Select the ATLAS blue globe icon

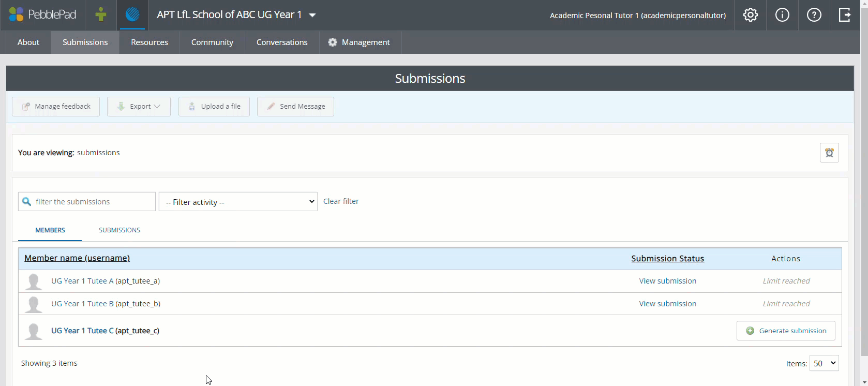click(x=132, y=15)
